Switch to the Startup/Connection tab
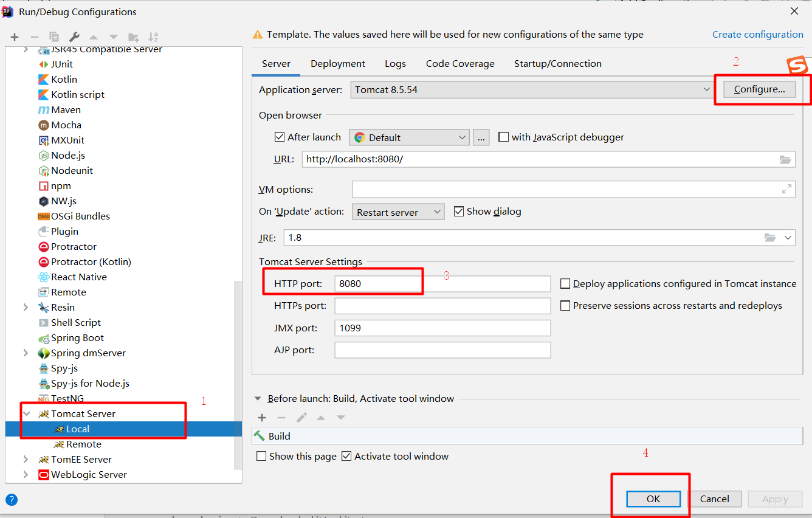 558,63
